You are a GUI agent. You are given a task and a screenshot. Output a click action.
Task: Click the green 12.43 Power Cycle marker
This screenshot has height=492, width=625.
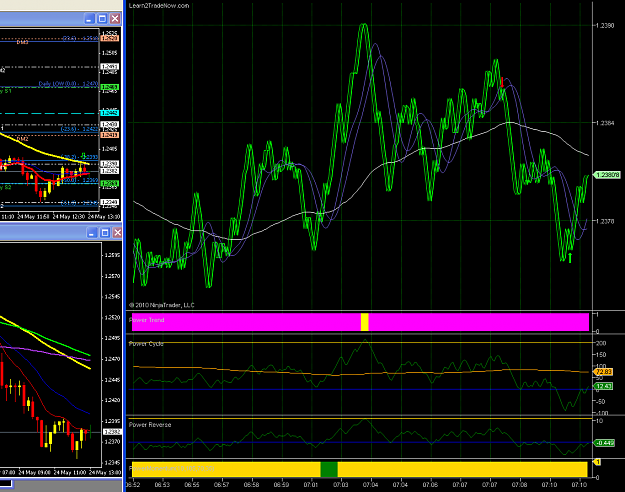(603, 386)
